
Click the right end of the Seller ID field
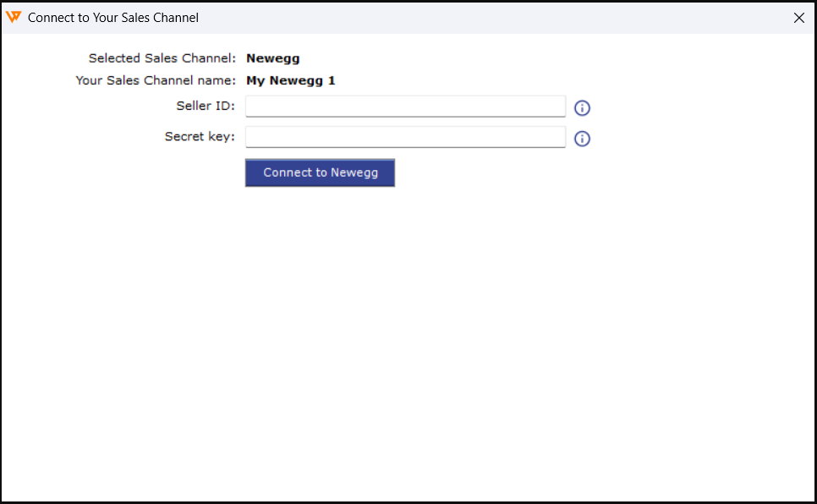pos(554,107)
